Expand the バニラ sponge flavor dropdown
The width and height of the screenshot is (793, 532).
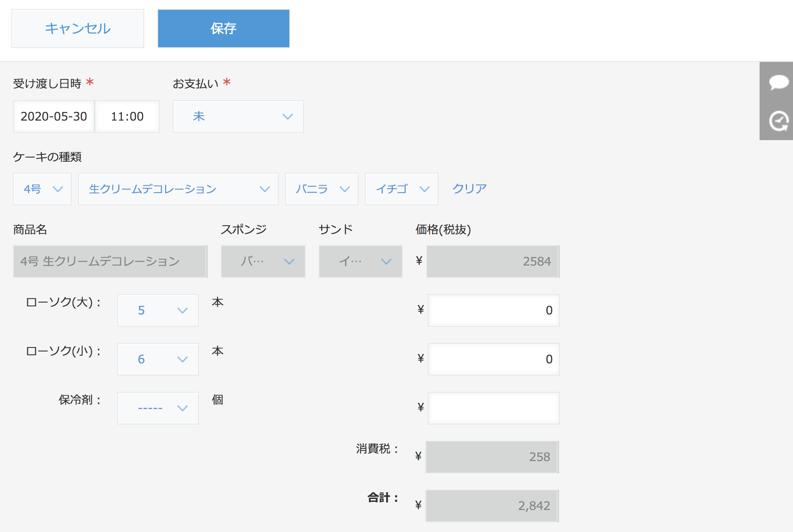pos(322,189)
